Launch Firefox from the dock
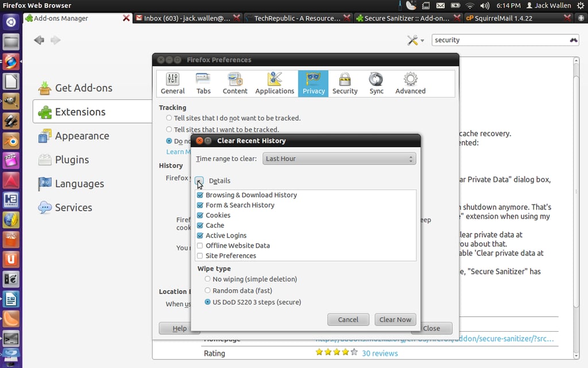 coord(11,62)
